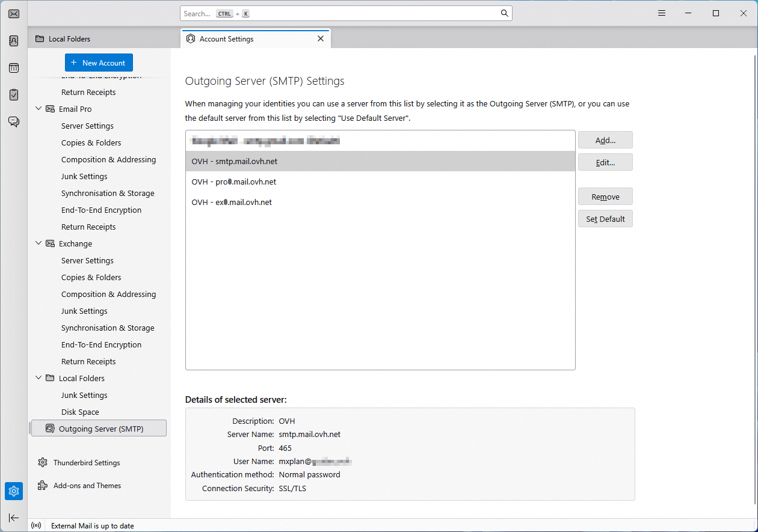Collapse the Email Pro account tree

click(x=39, y=109)
